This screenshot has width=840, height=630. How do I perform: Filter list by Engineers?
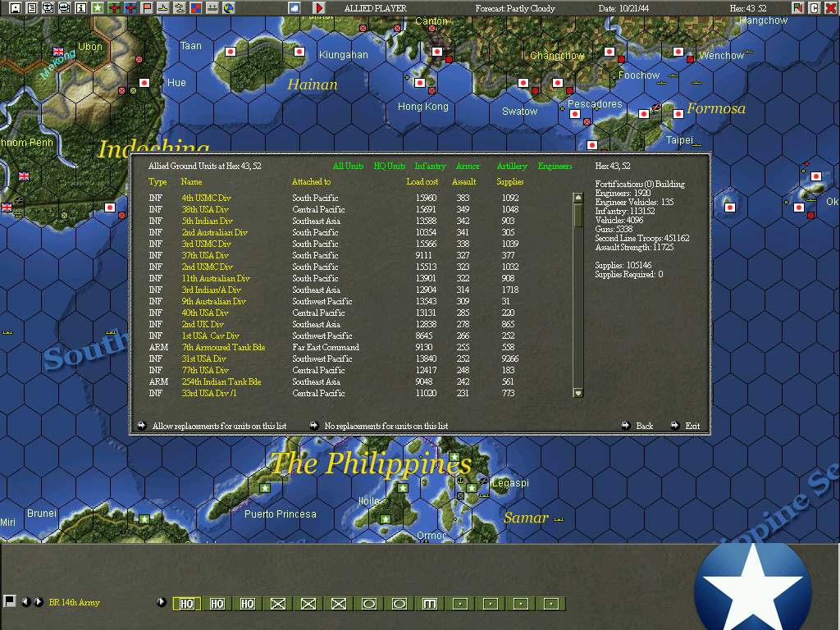click(555, 166)
